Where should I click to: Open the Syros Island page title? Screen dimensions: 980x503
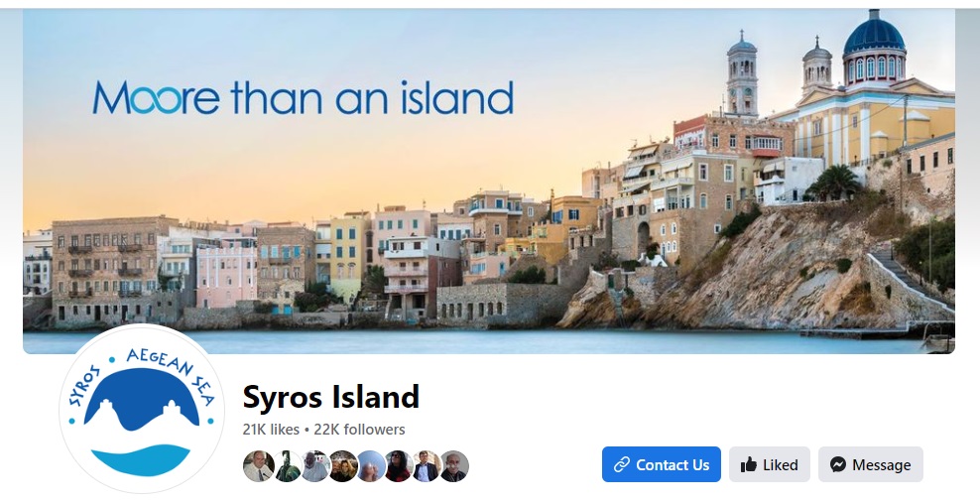click(x=330, y=397)
